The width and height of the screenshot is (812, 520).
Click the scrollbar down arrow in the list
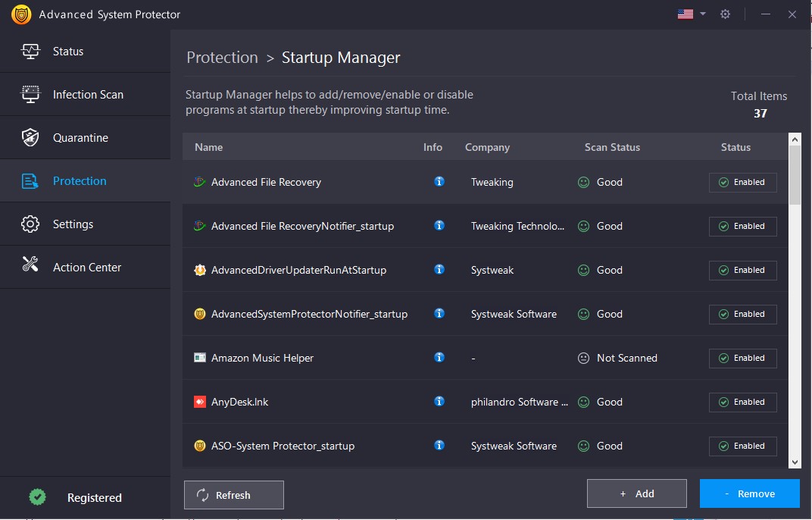point(796,462)
